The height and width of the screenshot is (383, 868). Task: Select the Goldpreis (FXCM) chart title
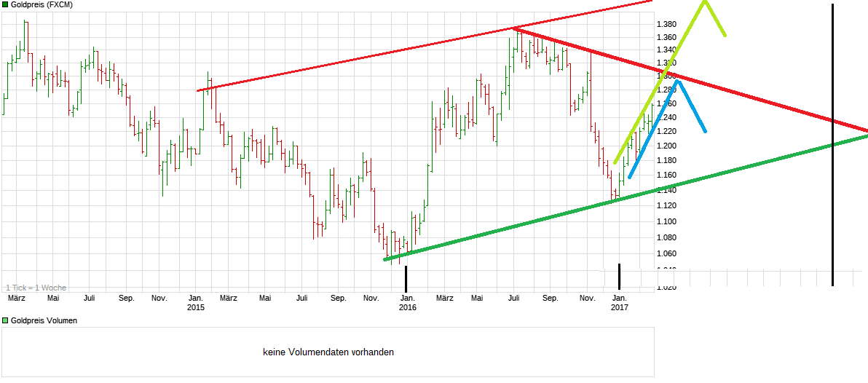[x=42, y=4]
